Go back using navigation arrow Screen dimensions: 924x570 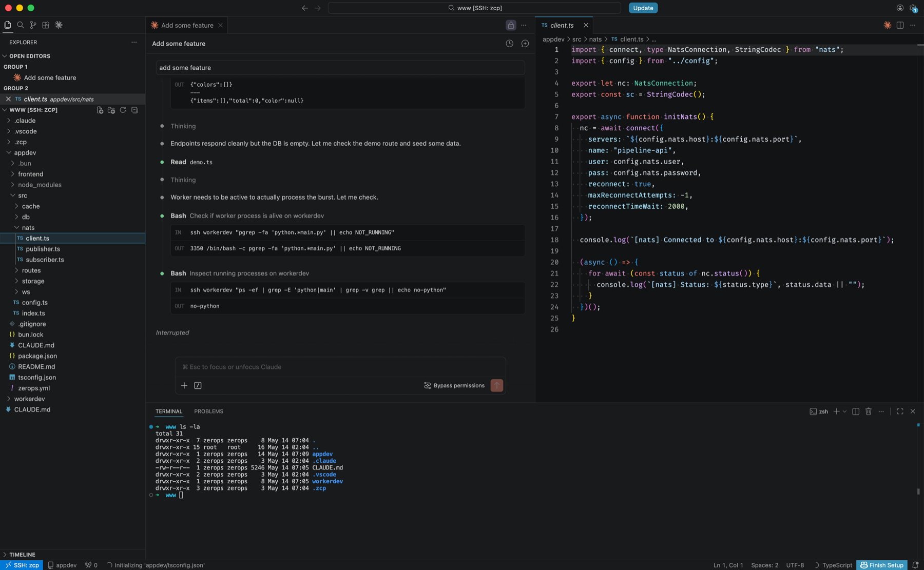pos(305,8)
